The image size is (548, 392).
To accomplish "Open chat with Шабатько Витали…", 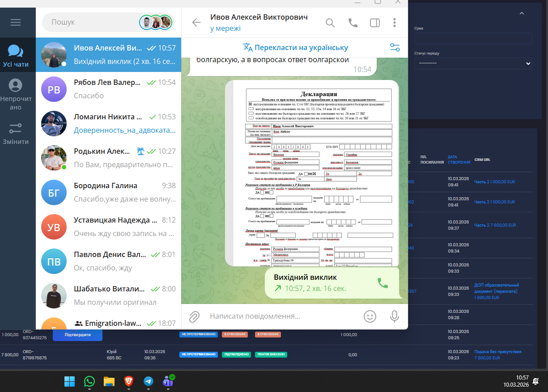I will tap(109, 295).
